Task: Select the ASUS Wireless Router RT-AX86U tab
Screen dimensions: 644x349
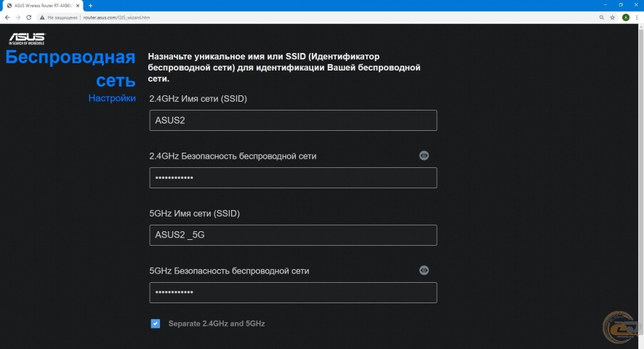Action: (x=43, y=6)
